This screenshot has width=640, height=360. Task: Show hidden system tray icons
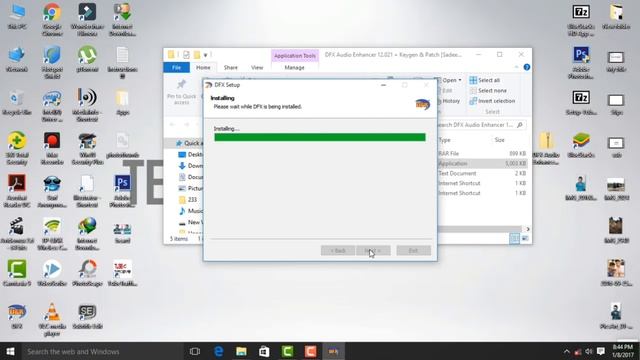tap(567, 351)
